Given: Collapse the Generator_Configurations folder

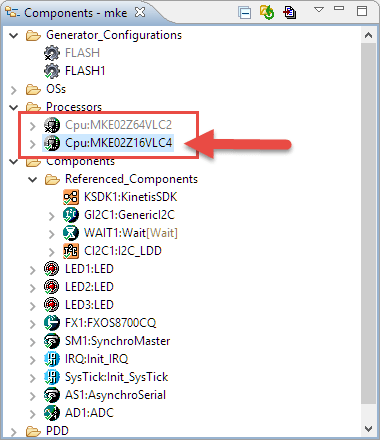Looking at the screenshot, I should click(14, 35).
